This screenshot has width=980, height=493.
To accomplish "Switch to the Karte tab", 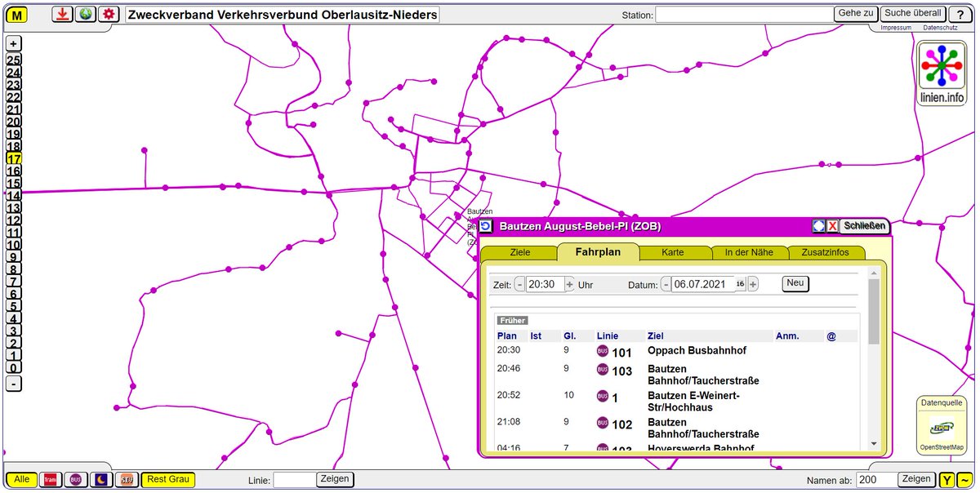I will 673,252.
